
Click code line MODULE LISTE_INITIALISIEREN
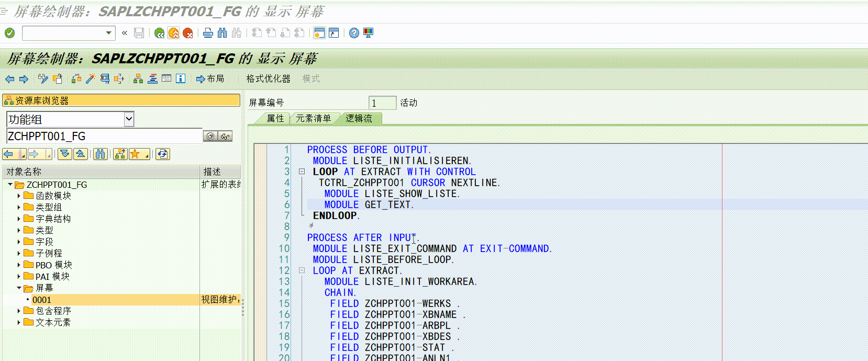coord(392,161)
